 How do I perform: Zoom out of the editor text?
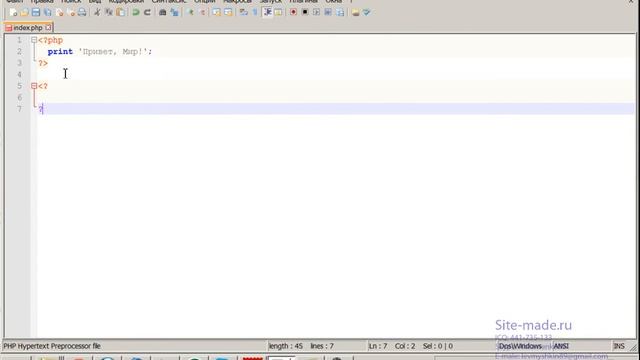[x=202, y=13]
